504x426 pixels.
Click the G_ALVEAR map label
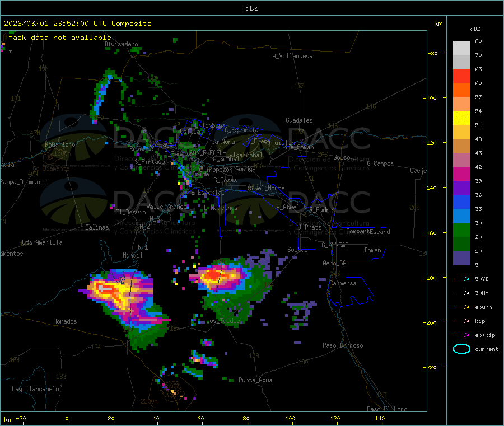point(335,245)
